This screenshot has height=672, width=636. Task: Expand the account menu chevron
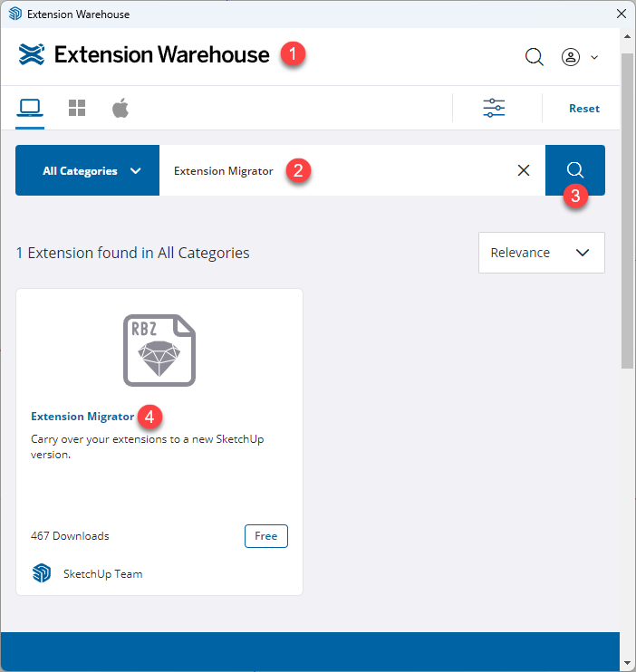pos(594,57)
